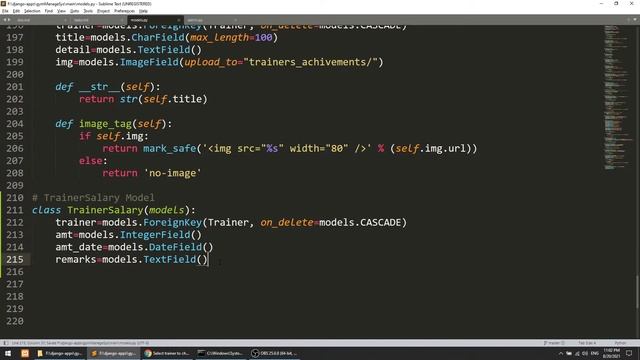Click the '# TrainerSalary Model' comment
This screenshot has width=640, height=360.
[x=93, y=198]
